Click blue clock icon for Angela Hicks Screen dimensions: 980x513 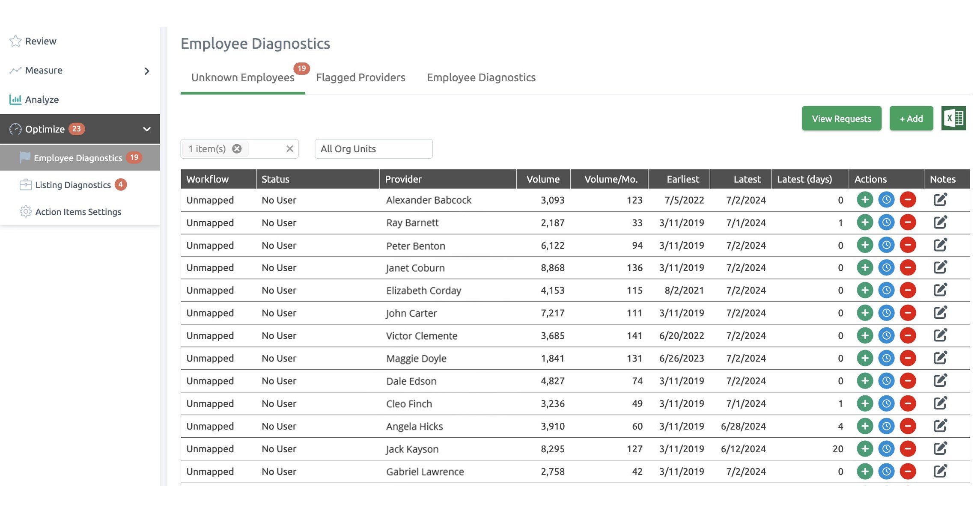886,426
